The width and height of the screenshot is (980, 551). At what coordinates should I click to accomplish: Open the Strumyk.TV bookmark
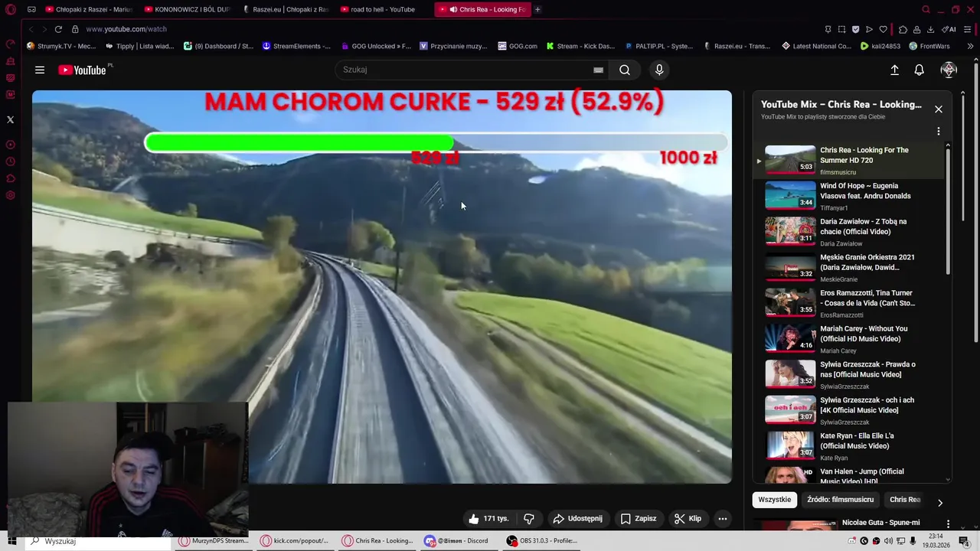(61, 46)
